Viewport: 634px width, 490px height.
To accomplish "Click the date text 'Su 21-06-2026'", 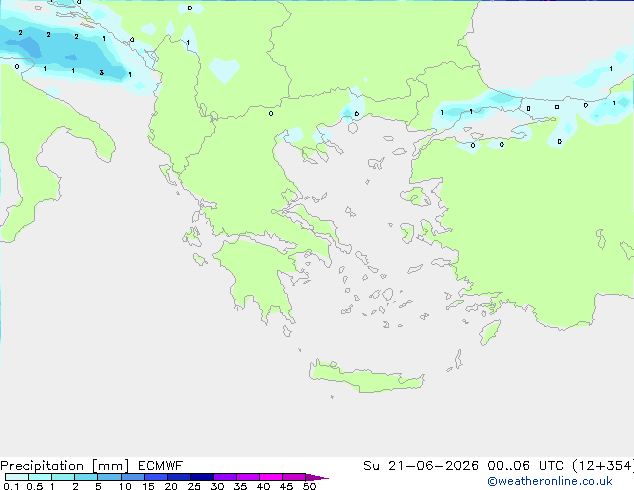I will pos(421,466).
